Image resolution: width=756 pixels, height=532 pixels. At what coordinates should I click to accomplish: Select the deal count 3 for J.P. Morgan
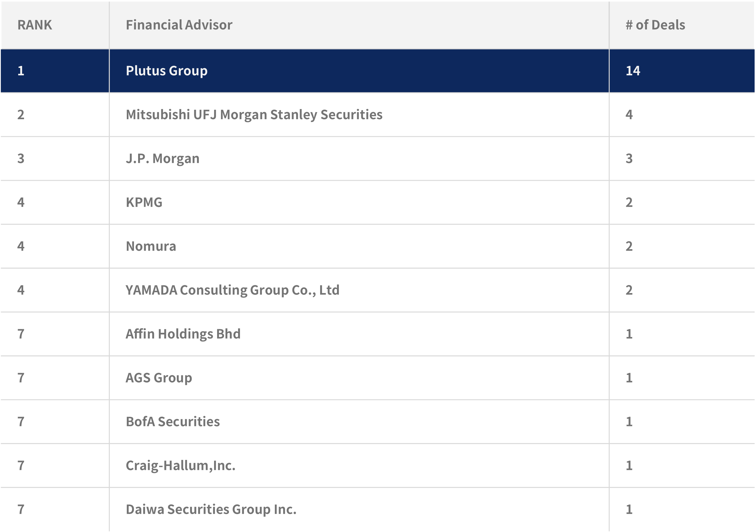pos(629,159)
